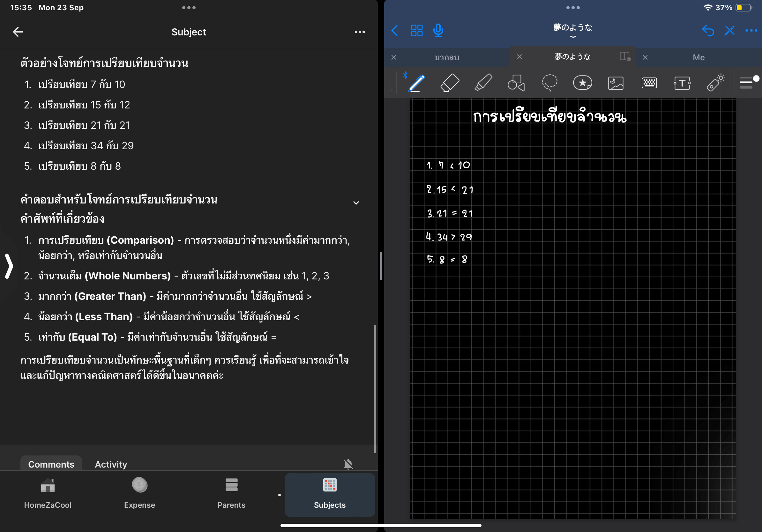762x532 pixels.
Task: Expand the left side panel arrow
Action: tap(9, 266)
